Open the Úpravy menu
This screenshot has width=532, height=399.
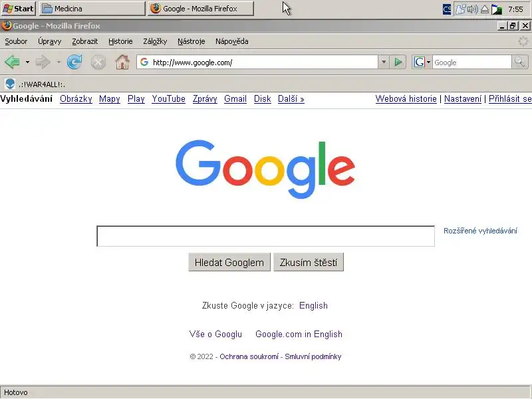[49, 41]
